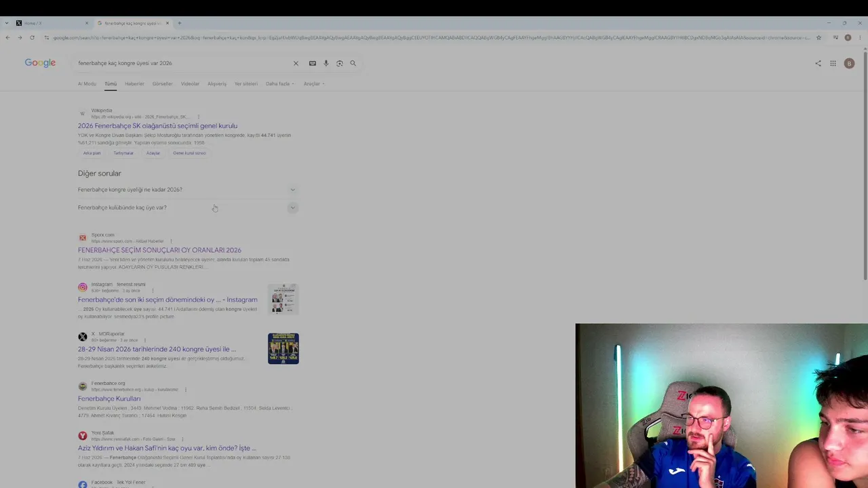This screenshot has width=868, height=488.
Task: Share the search results page
Action: coord(818,63)
